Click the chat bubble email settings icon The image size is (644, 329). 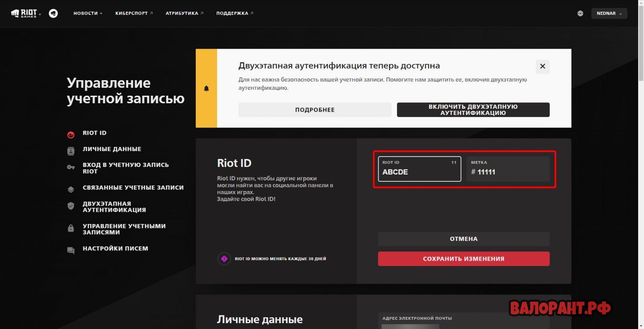[71, 251]
